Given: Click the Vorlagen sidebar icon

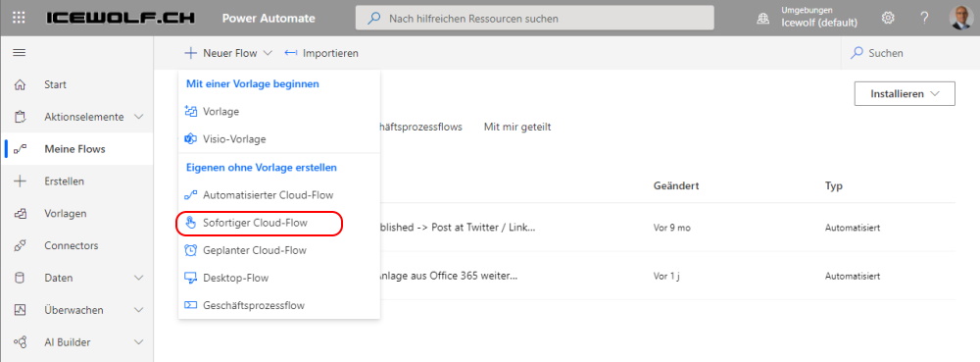Looking at the screenshot, I should point(20,213).
